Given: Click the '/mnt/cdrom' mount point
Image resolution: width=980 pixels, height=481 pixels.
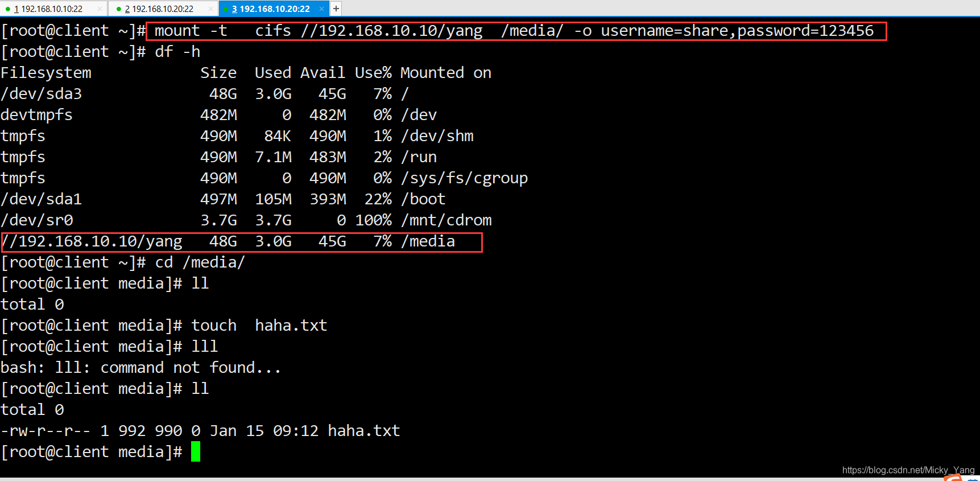Looking at the screenshot, I should click(446, 220).
